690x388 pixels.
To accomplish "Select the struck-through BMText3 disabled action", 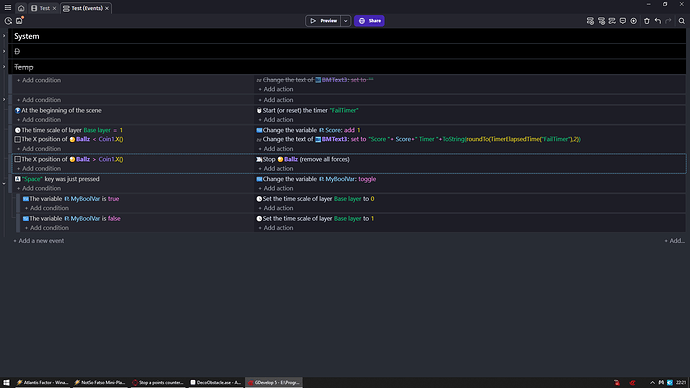I will [315, 80].
